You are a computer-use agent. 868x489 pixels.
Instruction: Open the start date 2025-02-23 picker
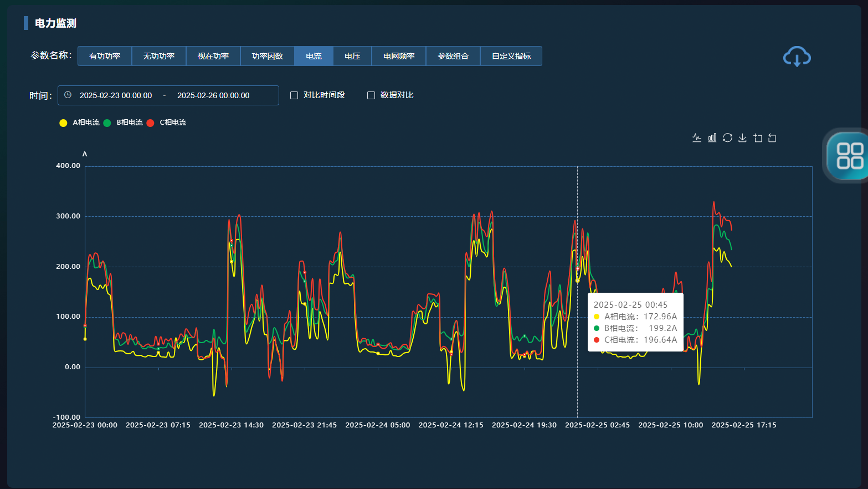click(x=116, y=95)
